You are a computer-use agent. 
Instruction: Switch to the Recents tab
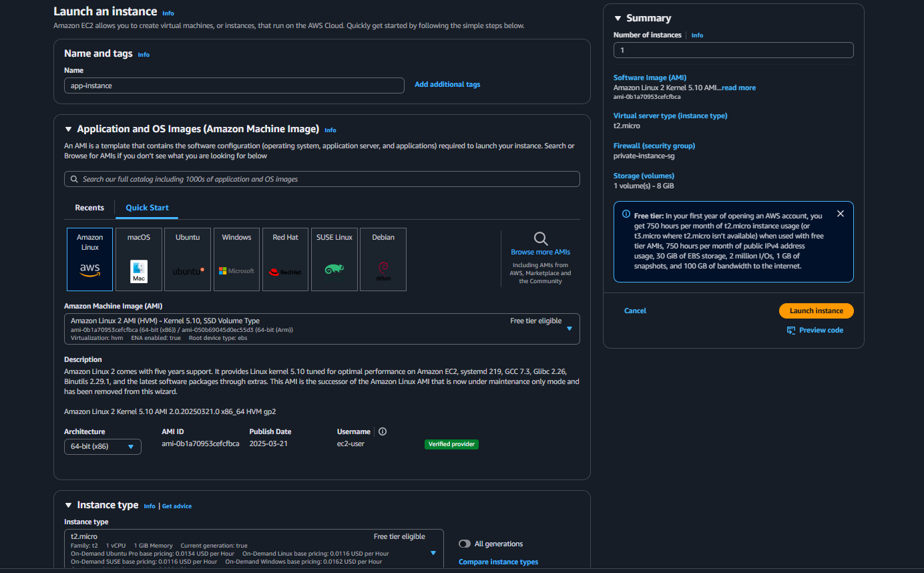click(89, 208)
